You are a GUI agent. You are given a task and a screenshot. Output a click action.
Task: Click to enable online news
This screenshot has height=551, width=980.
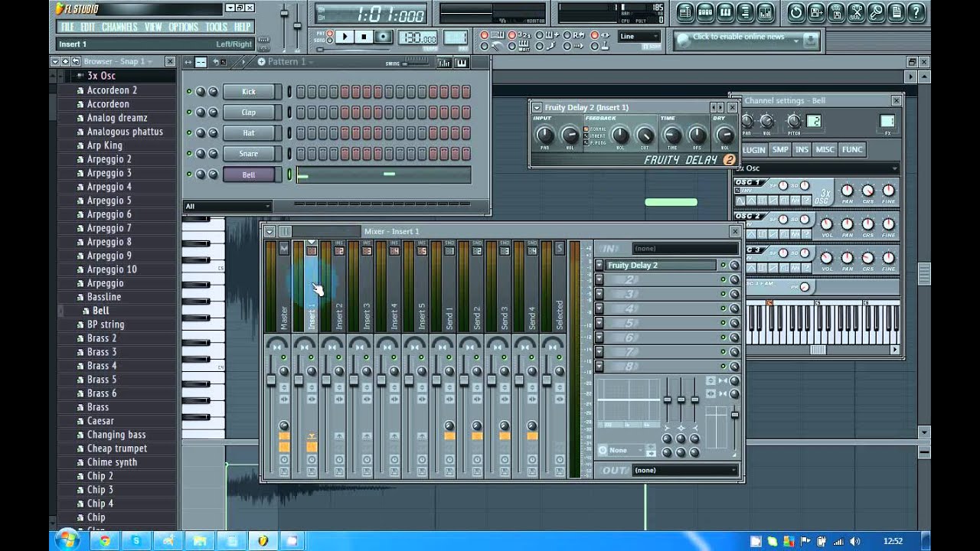pyautogui.click(x=738, y=37)
